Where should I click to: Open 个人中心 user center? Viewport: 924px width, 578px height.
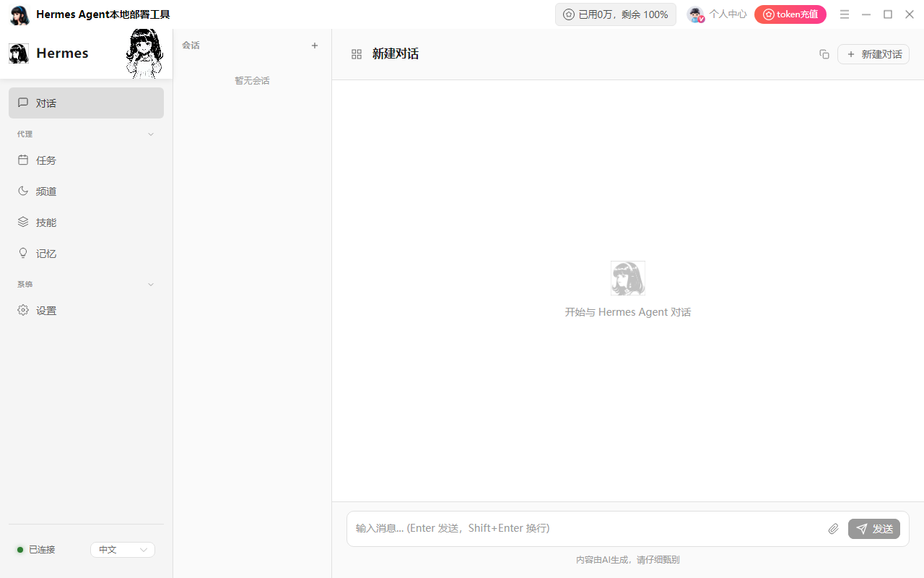728,14
